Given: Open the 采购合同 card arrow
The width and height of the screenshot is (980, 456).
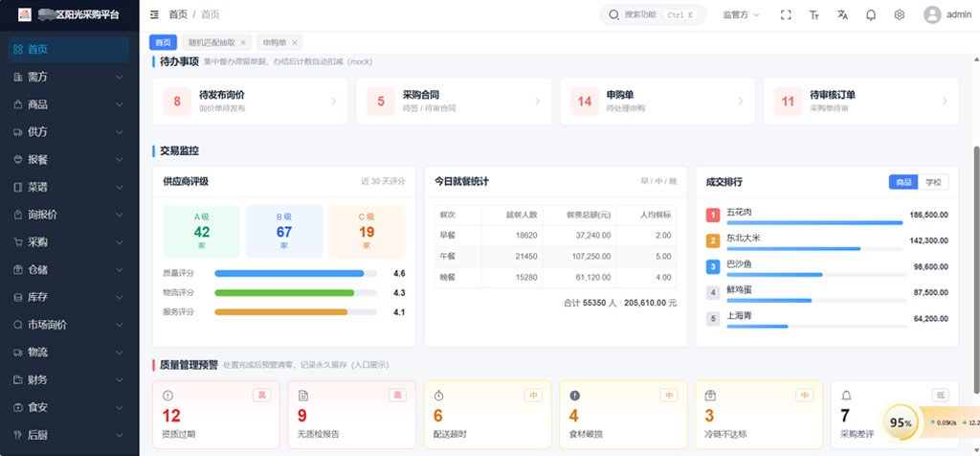Looking at the screenshot, I should 538,102.
